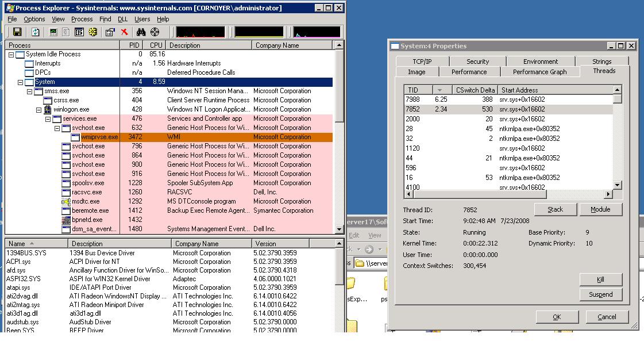This screenshot has width=644, height=345.
Task: Switch to the Environment tab
Action: 541,62
